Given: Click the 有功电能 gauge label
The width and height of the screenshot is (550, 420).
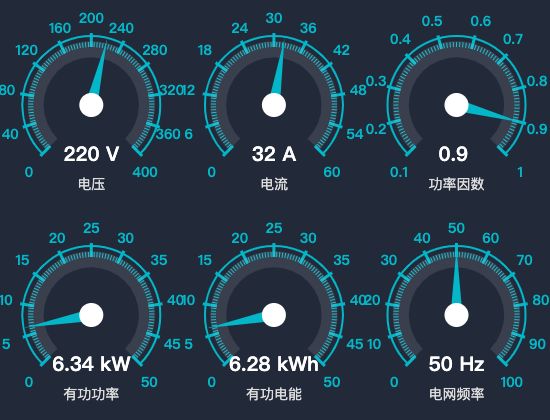Looking at the screenshot, I should point(274,394).
